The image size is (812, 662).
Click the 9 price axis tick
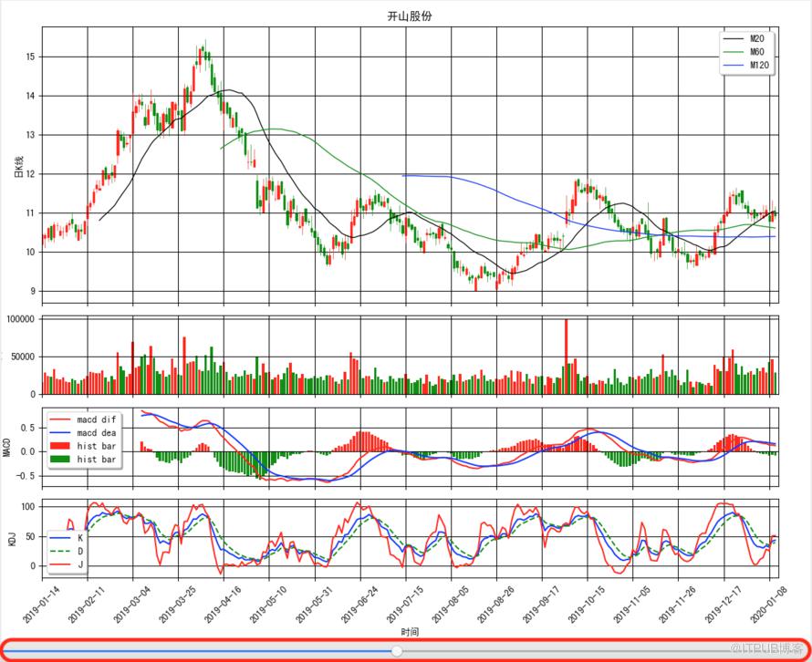33,292
